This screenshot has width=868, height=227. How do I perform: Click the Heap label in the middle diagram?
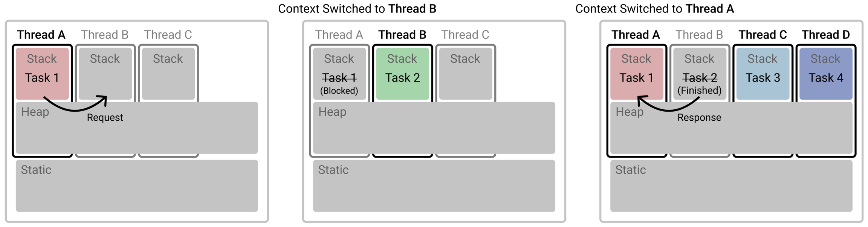pos(332,112)
